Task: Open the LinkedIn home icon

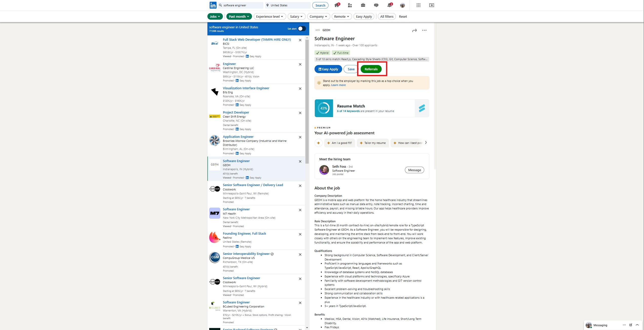Action: (x=337, y=5)
